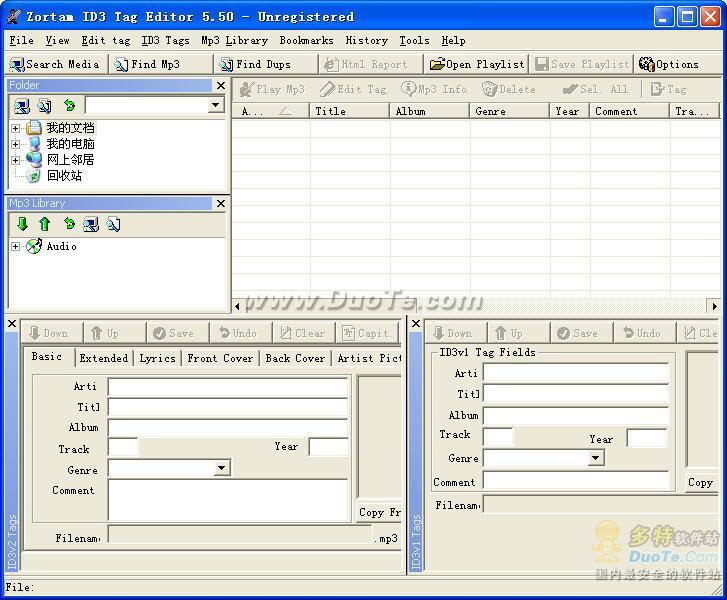Viewport: 727px width, 600px height.
Task: Click the Search Media toolbar button
Action: (x=56, y=64)
